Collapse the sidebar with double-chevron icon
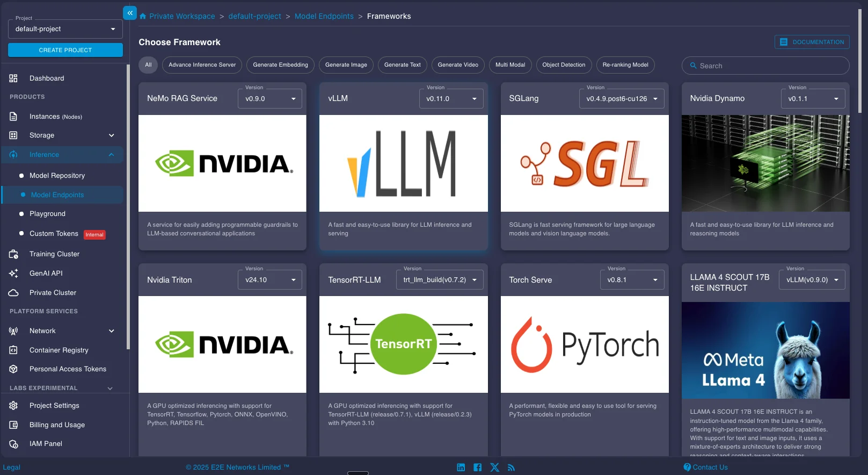This screenshot has width=868, height=475. coord(130,13)
